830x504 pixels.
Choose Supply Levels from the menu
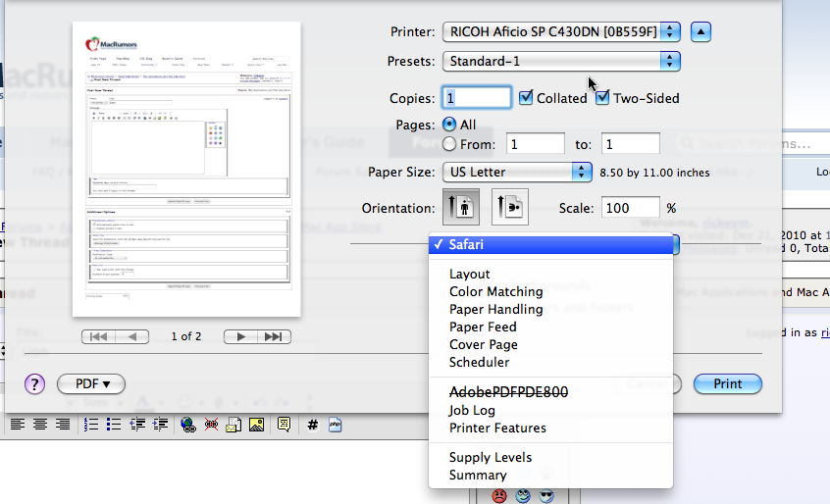click(550, 458)
